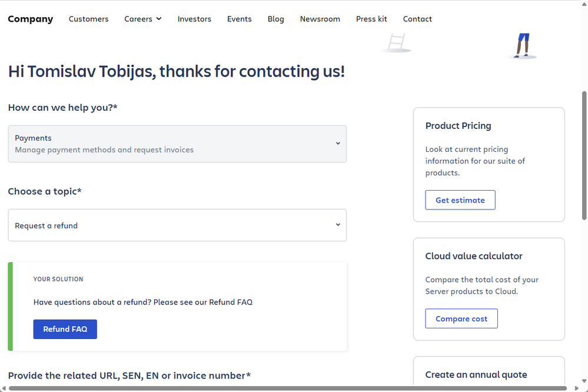Open the Careers dropdown chevron
Image resolution: width=588 pixels, height=392 pixels.
coord(159,19)
